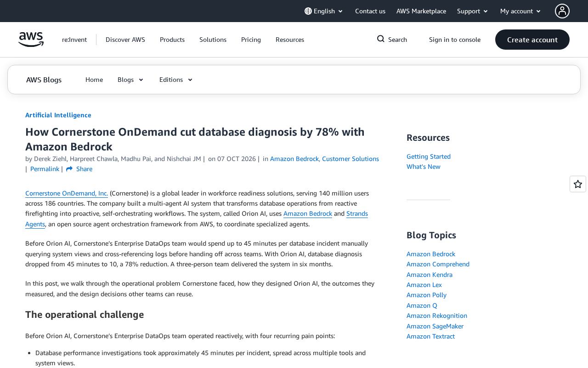Open Cornerstone OnDemand, Inc. link
Image resolution: width=588 pixels, height=368 pixels.
67,193
